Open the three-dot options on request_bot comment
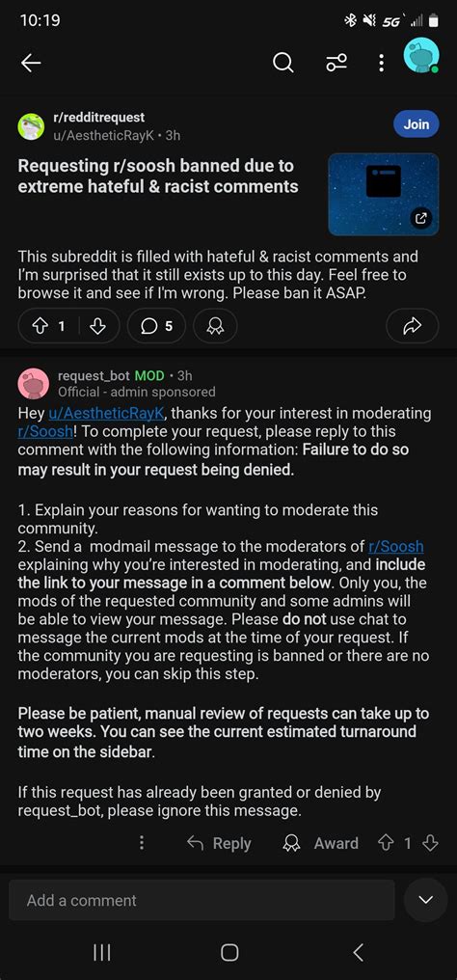 point(142,842)
